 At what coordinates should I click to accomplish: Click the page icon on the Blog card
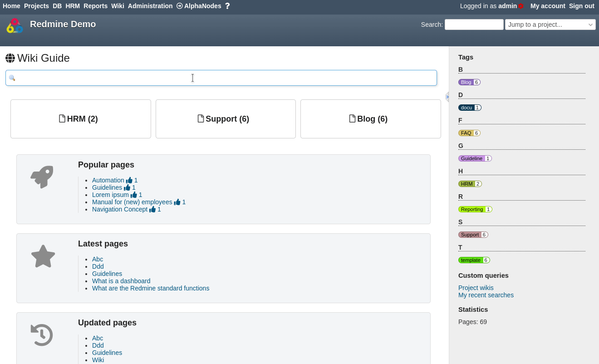(x=352, y=118)
